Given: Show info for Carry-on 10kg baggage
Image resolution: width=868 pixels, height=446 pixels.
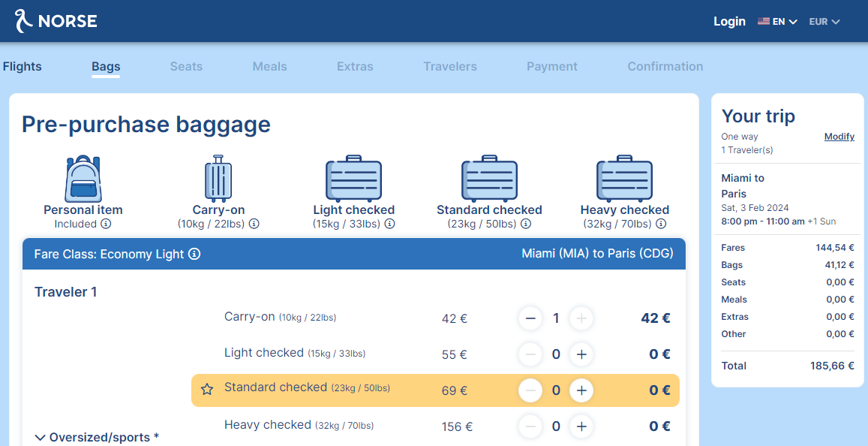Looking at the screenshot, I should [254, 224].
